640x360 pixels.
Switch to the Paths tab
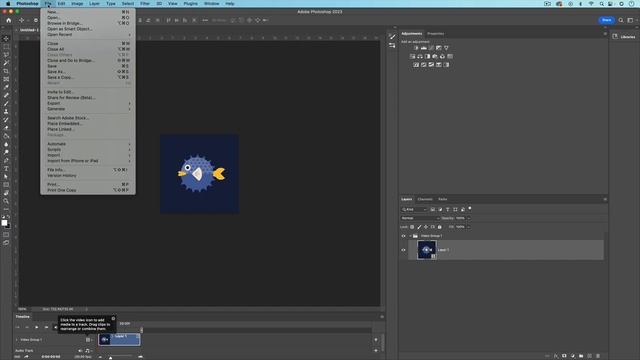(442, 200)
